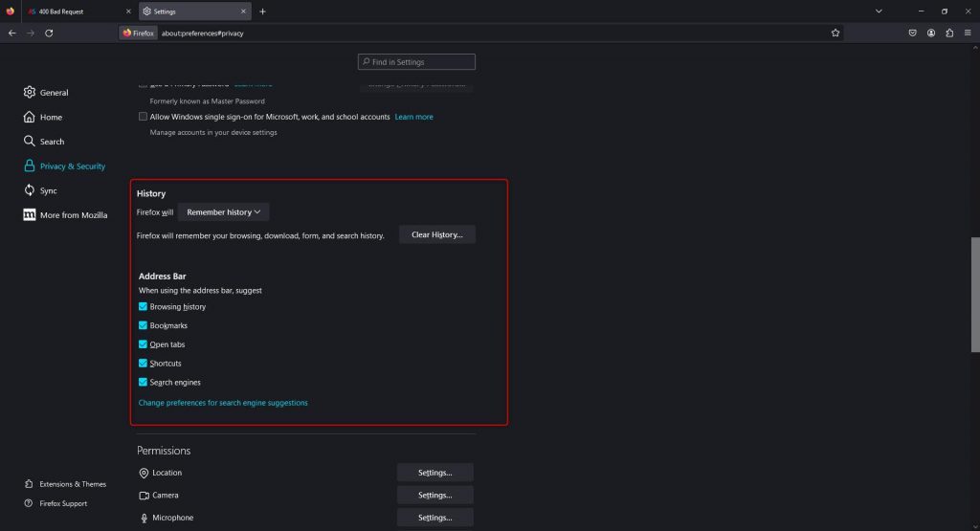Toggle the Bookmarks checkbox

click(x=144, y=325)
